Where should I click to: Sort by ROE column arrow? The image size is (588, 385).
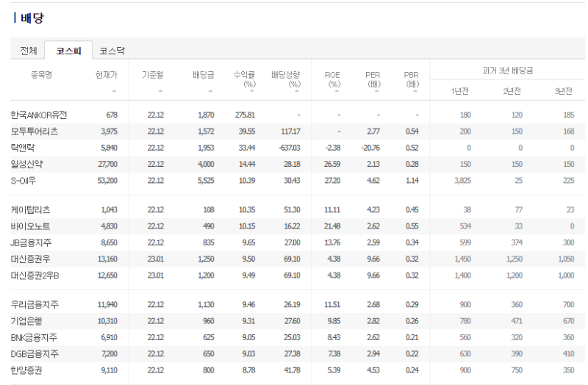pos(337,91)
